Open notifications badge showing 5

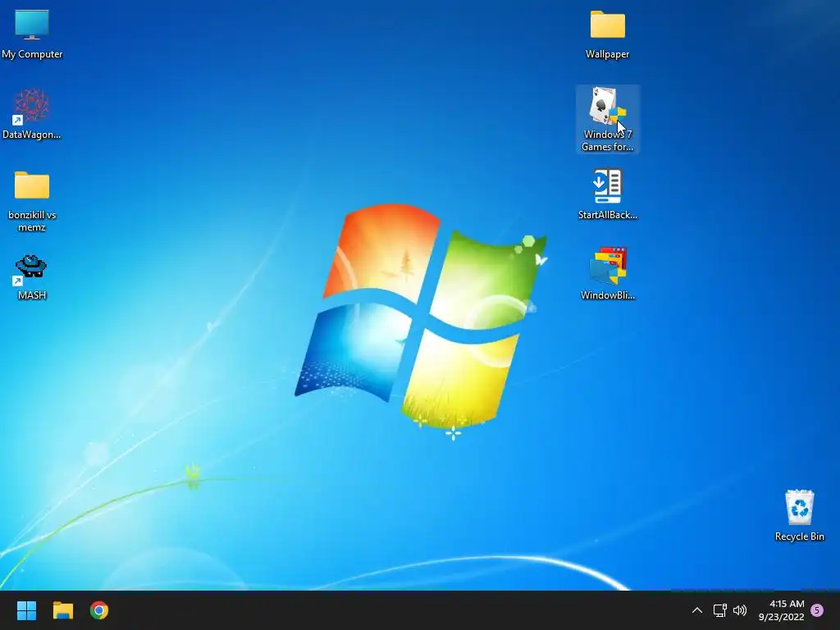(818, 610)
